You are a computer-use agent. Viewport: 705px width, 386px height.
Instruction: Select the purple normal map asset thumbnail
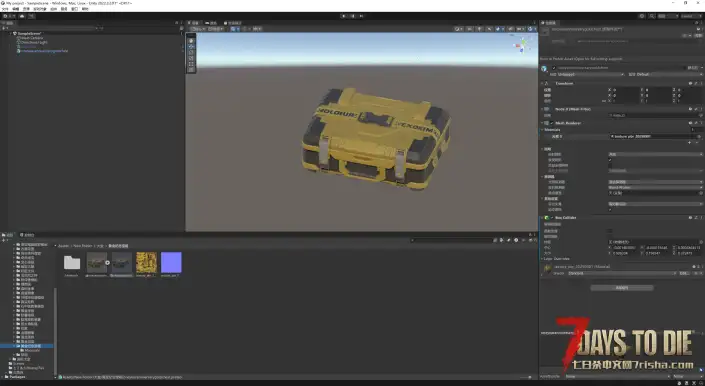[x=171, y=262]
